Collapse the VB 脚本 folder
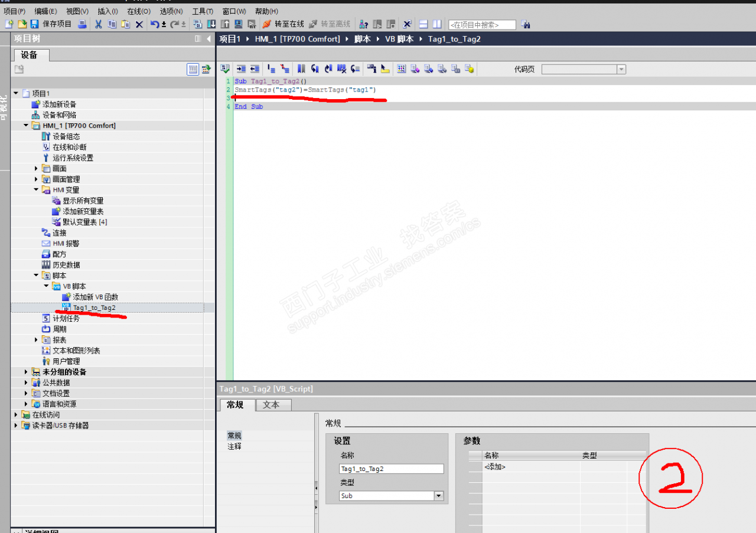 tap(46, 286)
